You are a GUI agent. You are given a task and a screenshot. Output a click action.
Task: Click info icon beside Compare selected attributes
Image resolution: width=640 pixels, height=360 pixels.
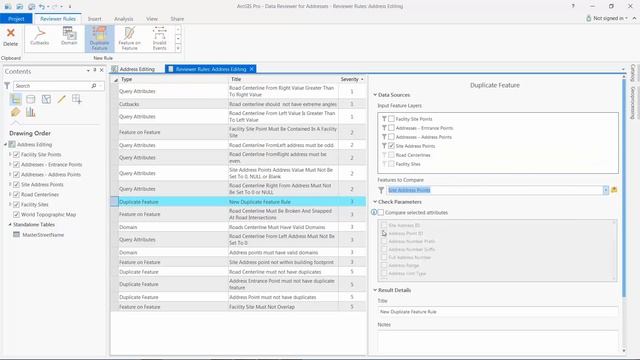tap(373, 212)
